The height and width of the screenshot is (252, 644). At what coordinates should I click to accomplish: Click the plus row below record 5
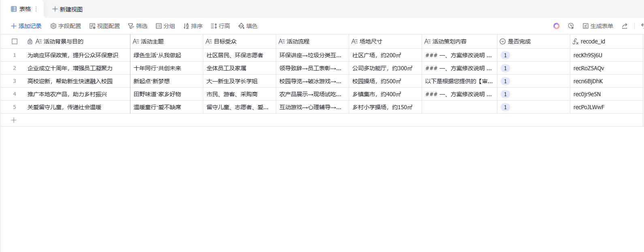click(x=14, y=120)
